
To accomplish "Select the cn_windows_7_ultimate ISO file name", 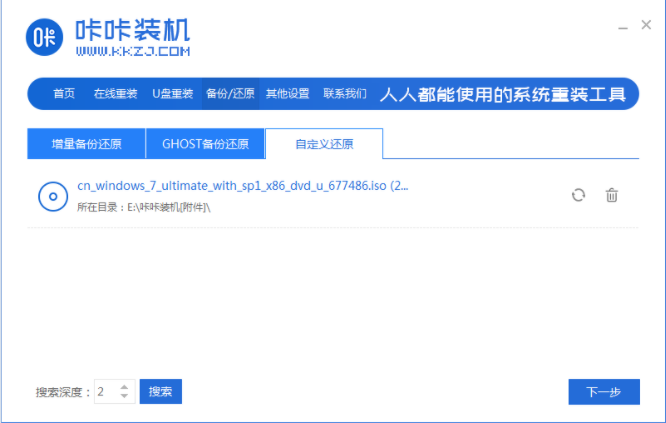I will (x=242, y=186).
